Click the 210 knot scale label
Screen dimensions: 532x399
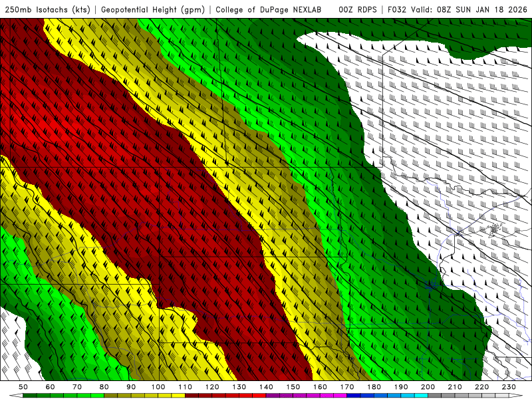[455, 387]
